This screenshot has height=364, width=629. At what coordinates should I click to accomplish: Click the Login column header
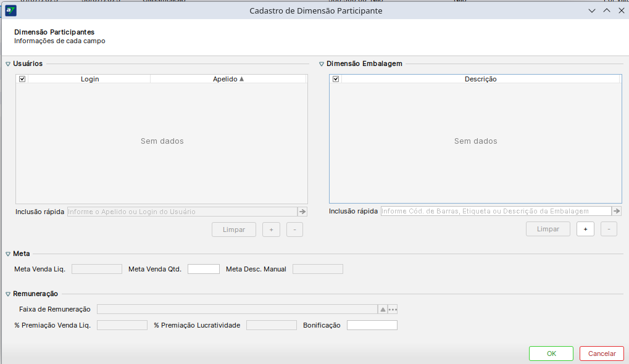pyautogui.click(x=90, y=79)
